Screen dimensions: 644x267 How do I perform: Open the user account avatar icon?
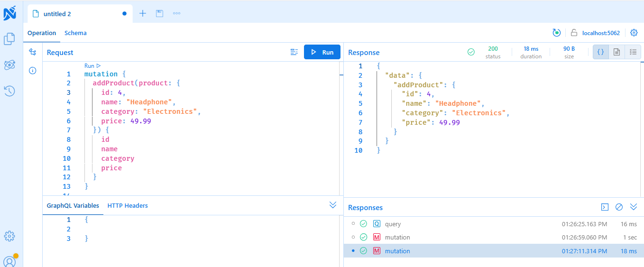(9, 261)
